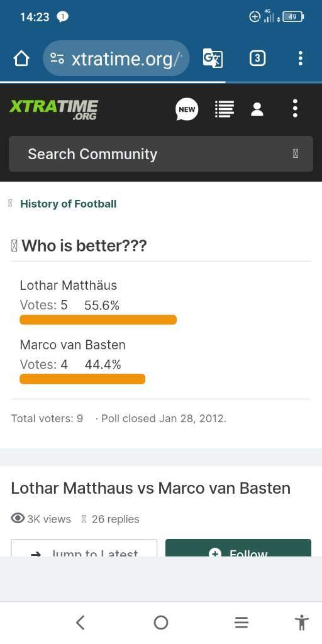This screenshot has height=644, width=322.
Task: Open the Google Translate page icon
Action: pyautogui.click(x=213, y=58)
